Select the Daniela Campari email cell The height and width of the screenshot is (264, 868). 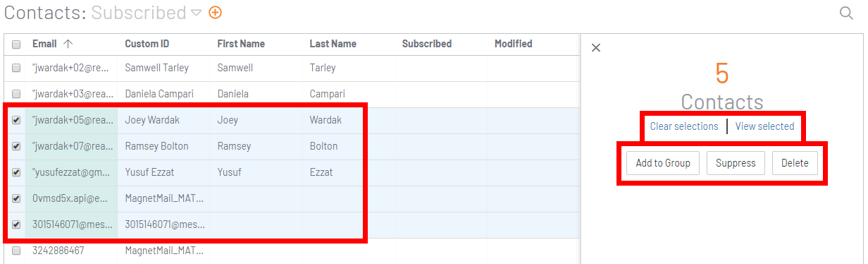[x=72, y=94]
